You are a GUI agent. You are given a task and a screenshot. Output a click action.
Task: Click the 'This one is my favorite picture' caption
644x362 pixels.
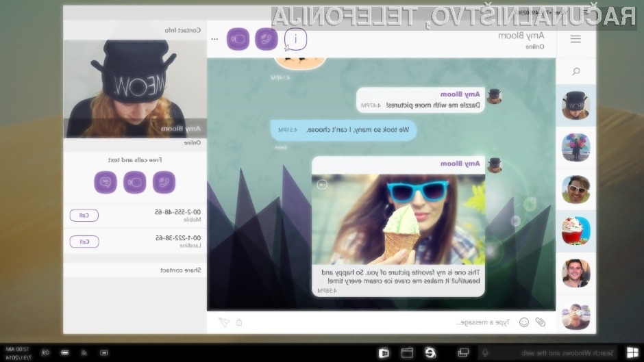tap(401, 276)
